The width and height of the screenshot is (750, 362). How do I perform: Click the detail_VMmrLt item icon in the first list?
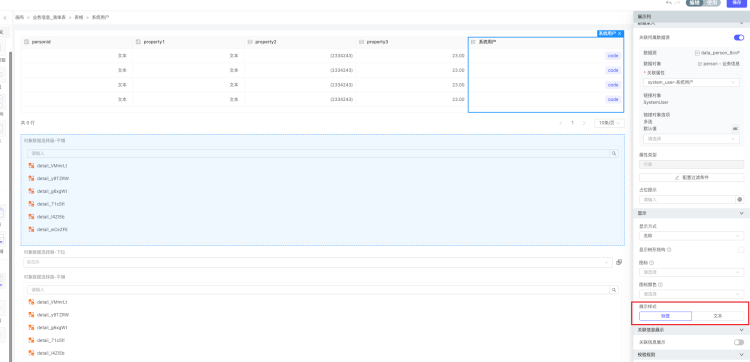(x=32, y=165)
